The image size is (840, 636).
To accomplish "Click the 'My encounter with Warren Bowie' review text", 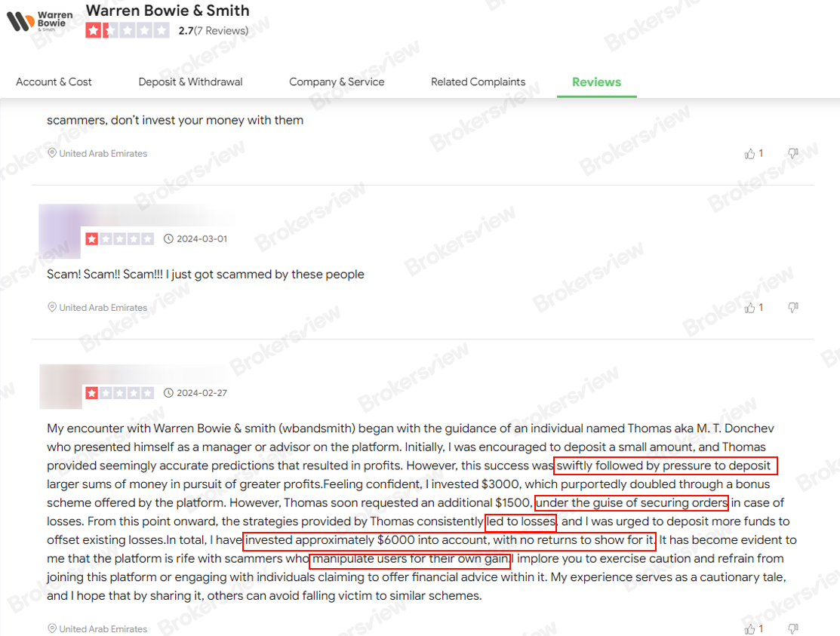I will point(422,512).
